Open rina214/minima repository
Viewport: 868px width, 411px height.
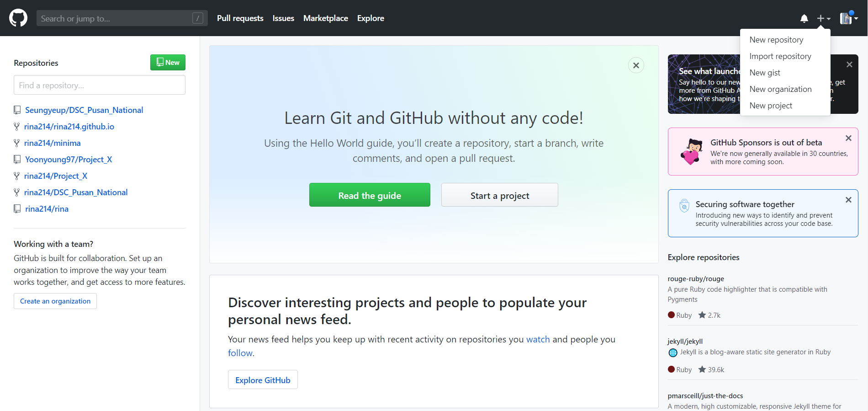53,143
